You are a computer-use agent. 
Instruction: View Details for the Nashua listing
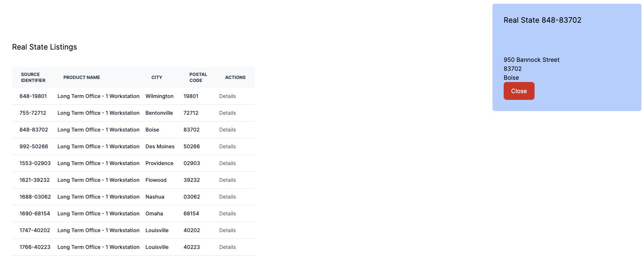[227, 197]
